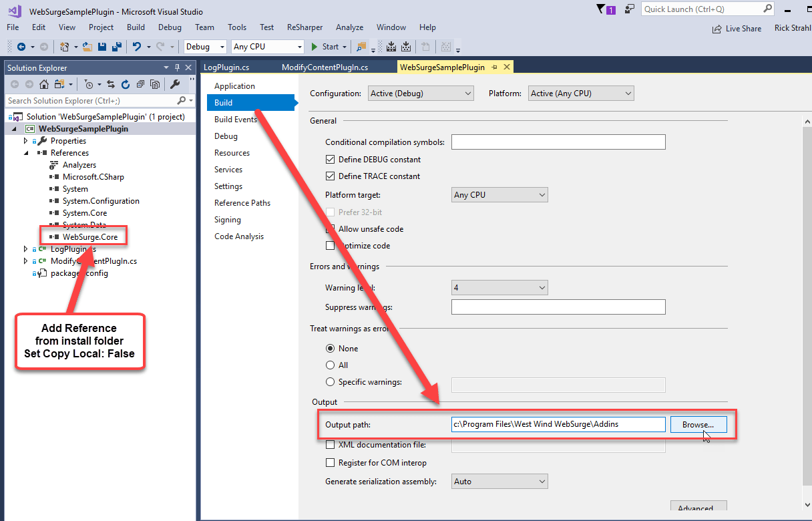The width and height of the screenshot is (812, 521).
Task: Click the Suppress warnings input field
Action: coord(558,307)
